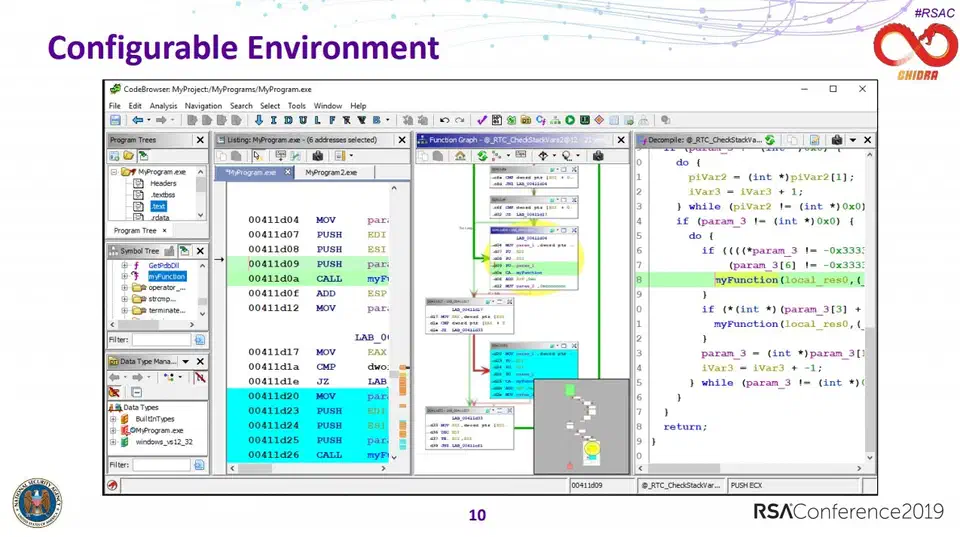Toggle the cursor selection tool in Listing toolbar
The width and height of the screenshot is (960, 537).
click(x=258, y=156)
